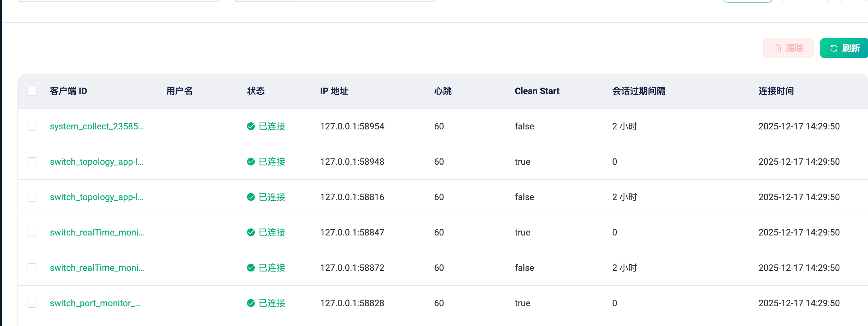Check the box for client at 127.0.0.1:58816
The width and height of the screenshot is (868, 326).
coord(32,197)
